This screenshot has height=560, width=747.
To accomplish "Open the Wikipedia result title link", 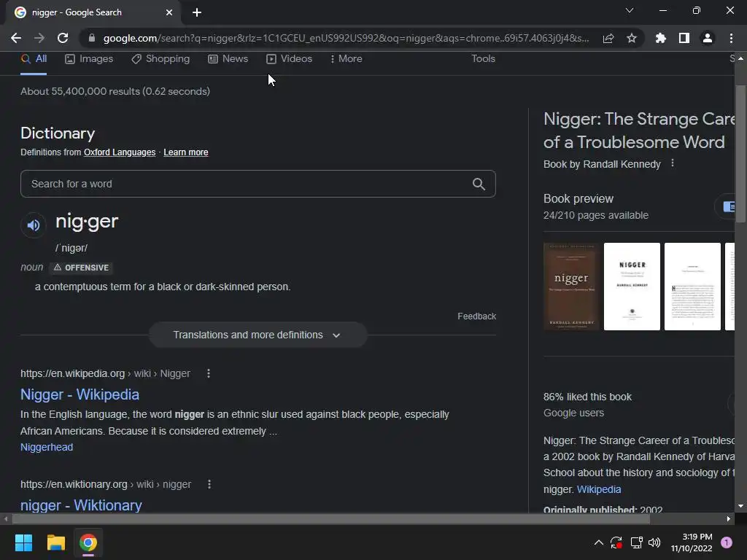I will pyautogui.click(x=80, y=394).
